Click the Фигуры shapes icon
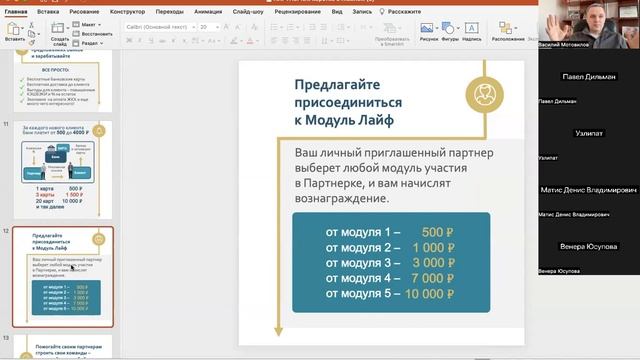640x360 pixels. click(x=448, y=28)
